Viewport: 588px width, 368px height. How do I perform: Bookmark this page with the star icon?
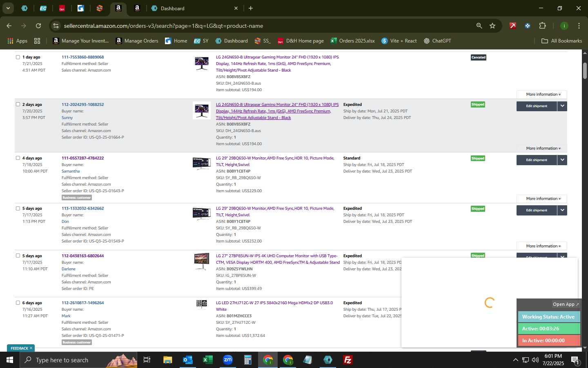click(x=492, y=26)
